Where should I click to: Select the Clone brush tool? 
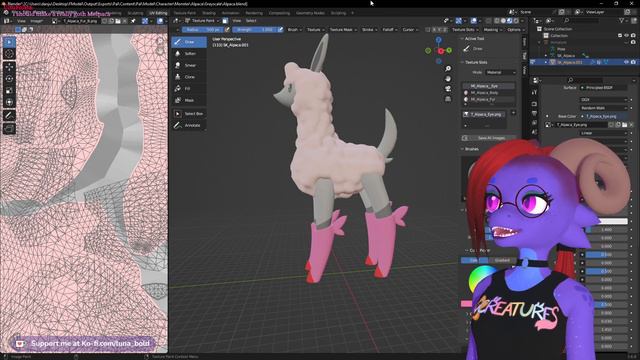coord(189,77)
